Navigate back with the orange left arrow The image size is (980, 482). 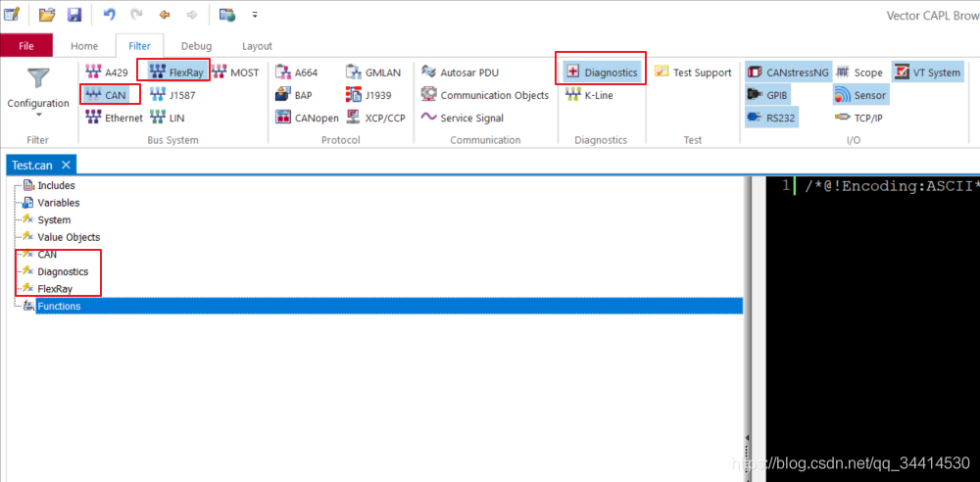pos(165,15)
